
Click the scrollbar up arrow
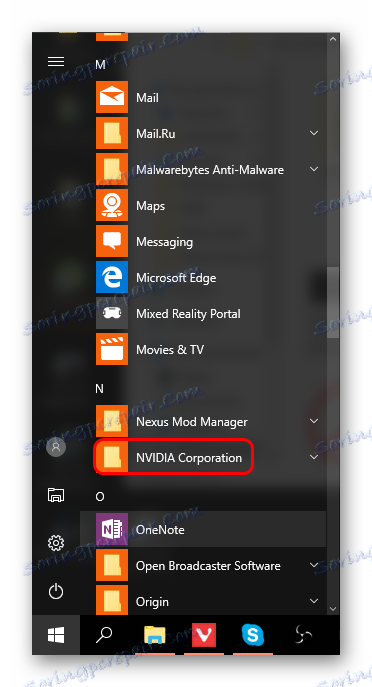[x=333, y=39]
